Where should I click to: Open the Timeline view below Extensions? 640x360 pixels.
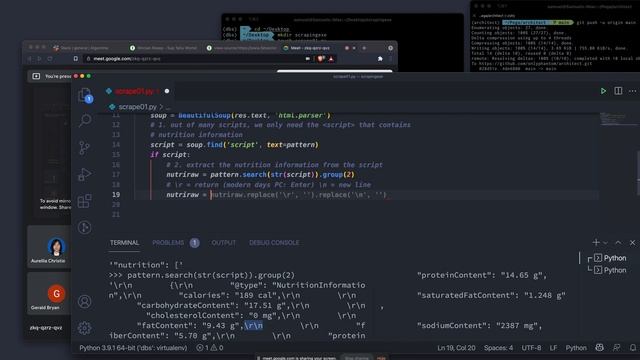coord(84,227)
